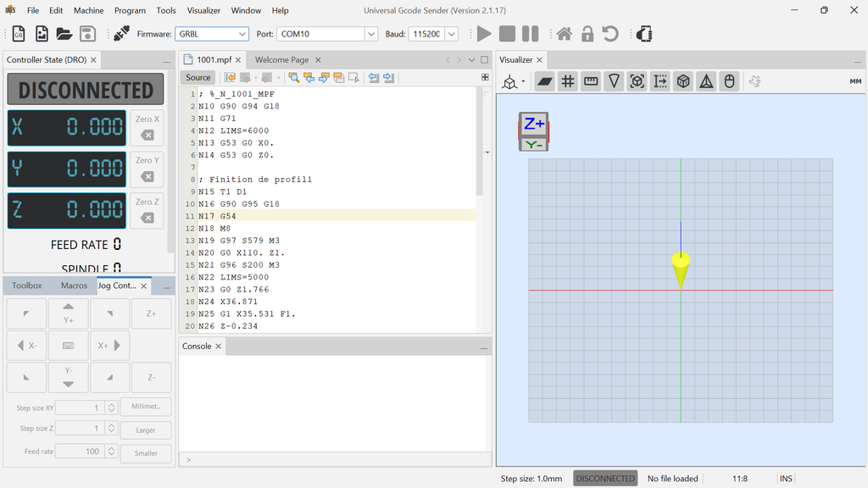
Task: Click the Step size Z field
Action: coord(81,428)
